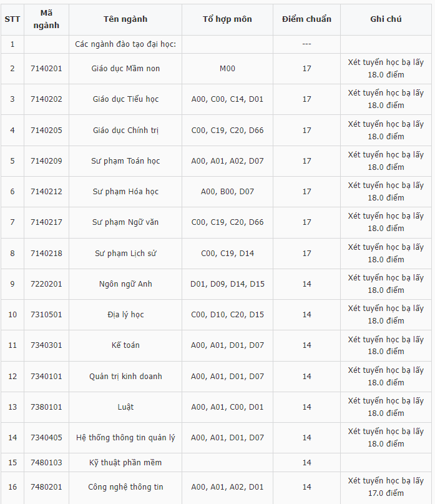The width and height of the screenshot is (435, 504).
Task: Click the 'Tổ hợp môn' column header
Action: click(x=227, y=19)
